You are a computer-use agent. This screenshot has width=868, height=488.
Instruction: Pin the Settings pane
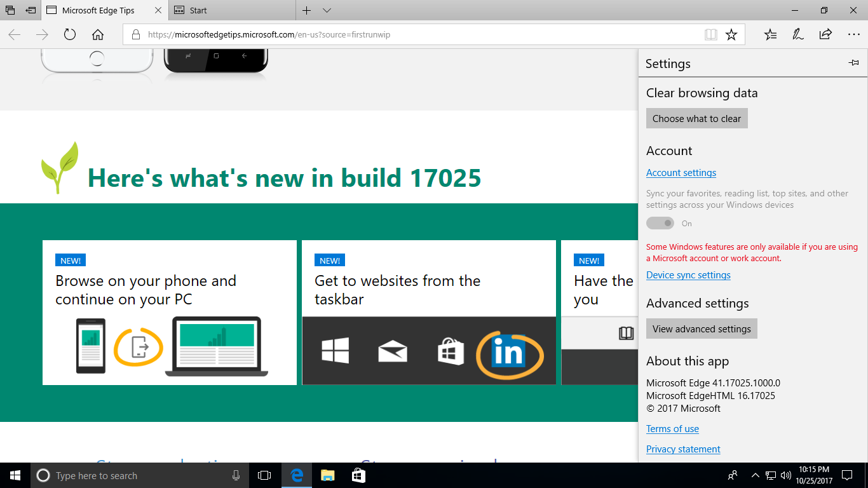point(853,63)
